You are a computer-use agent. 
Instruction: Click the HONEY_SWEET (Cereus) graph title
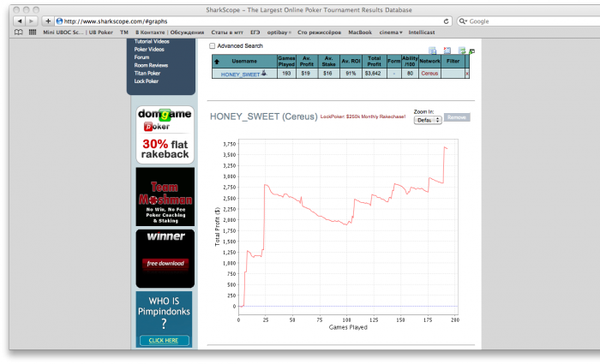264,116
